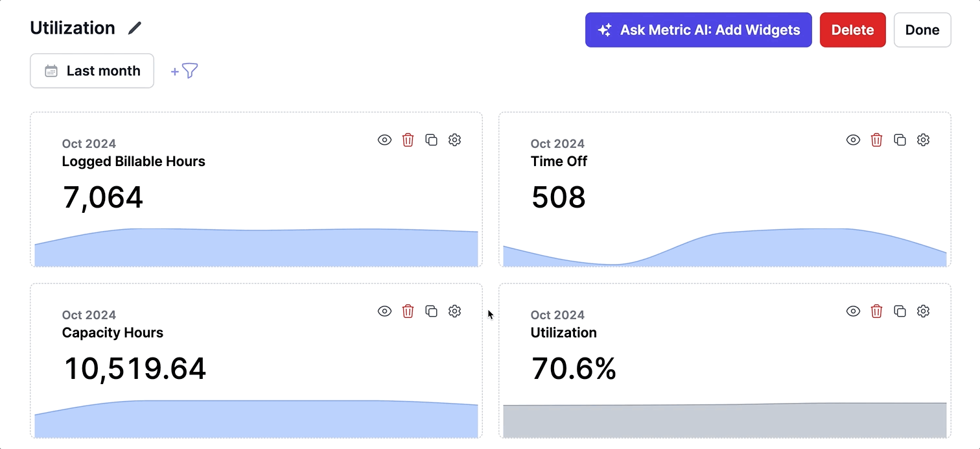This screenshot has height=449, width=980.
Task: Toggle visibility of the Logged Billable Hours widget
Action: click(x=384, y=140)
